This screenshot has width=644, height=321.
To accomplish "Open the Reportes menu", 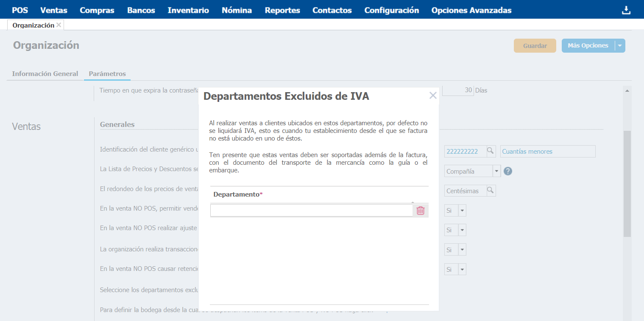I will [282, 11].
